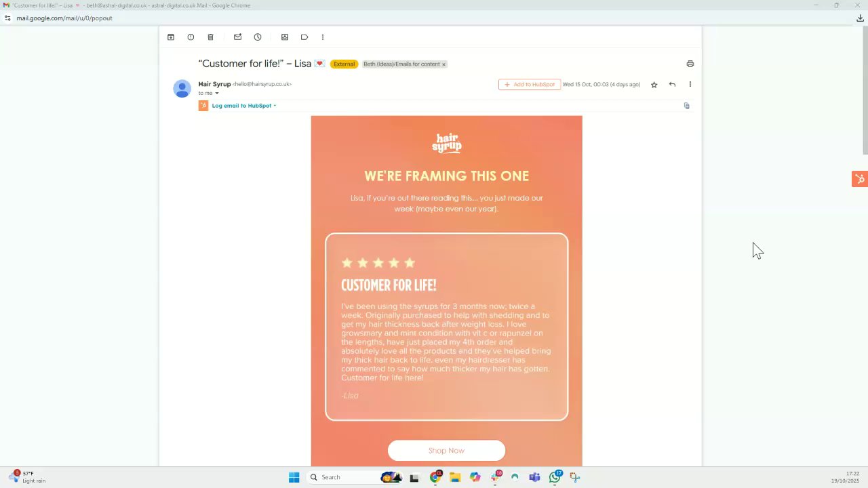Snooze this email with the clock icon
868x488 pixels.
click(x=258, y=37)
